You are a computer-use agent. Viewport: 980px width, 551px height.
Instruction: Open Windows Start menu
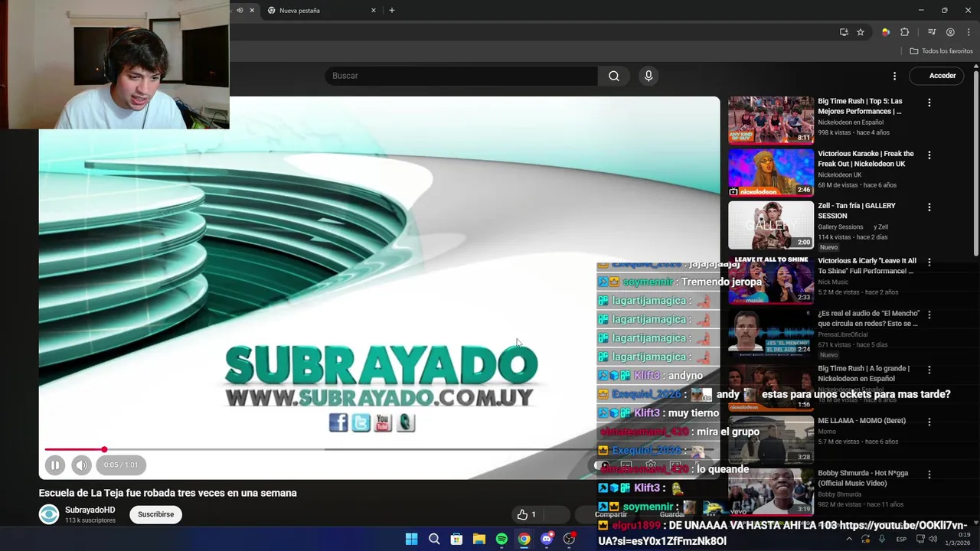pyautogui.click(x=411, y=539)
